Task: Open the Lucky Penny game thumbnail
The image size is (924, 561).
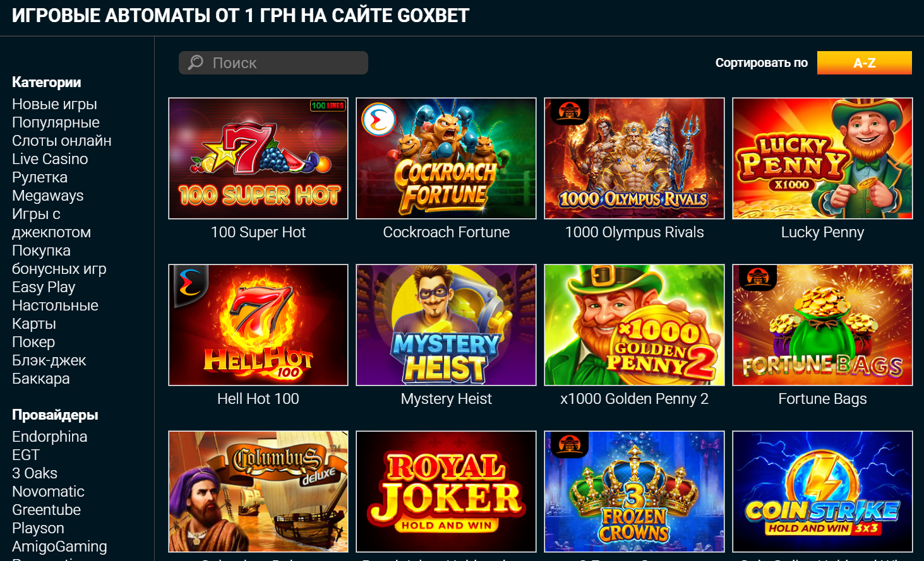Action: coord(822,158)
